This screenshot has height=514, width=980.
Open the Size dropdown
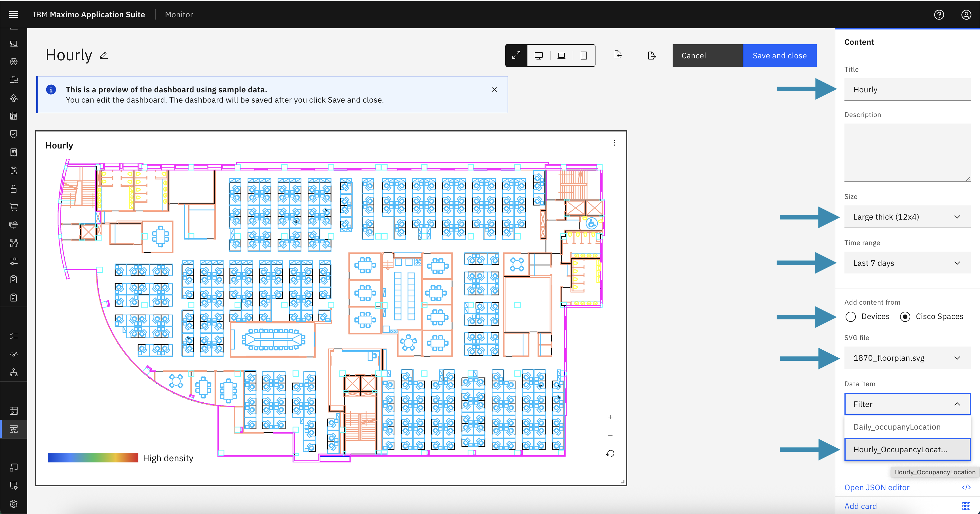tap(907, 217)
